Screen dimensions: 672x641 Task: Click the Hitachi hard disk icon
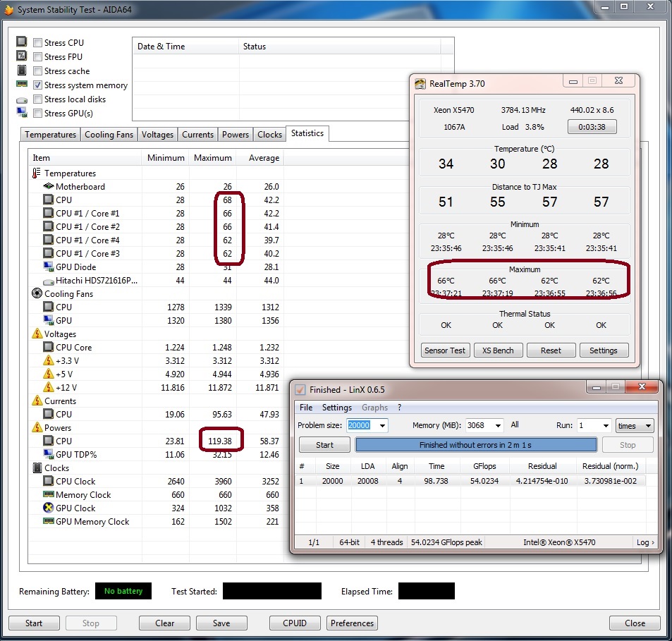click(49, 281)
